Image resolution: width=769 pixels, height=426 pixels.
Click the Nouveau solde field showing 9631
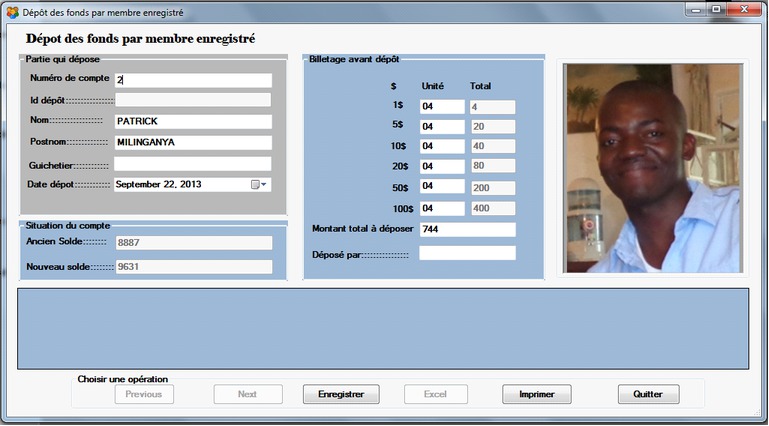coord(194,267)
